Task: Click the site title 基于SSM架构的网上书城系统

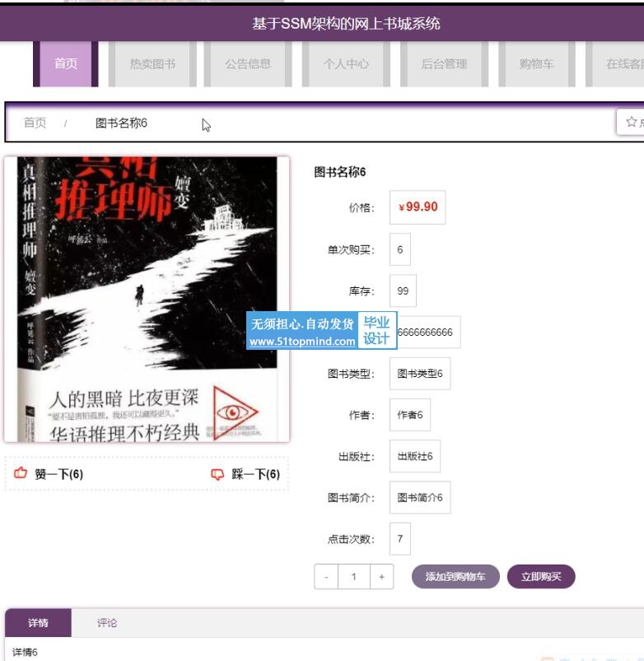Action: [346, 24]
